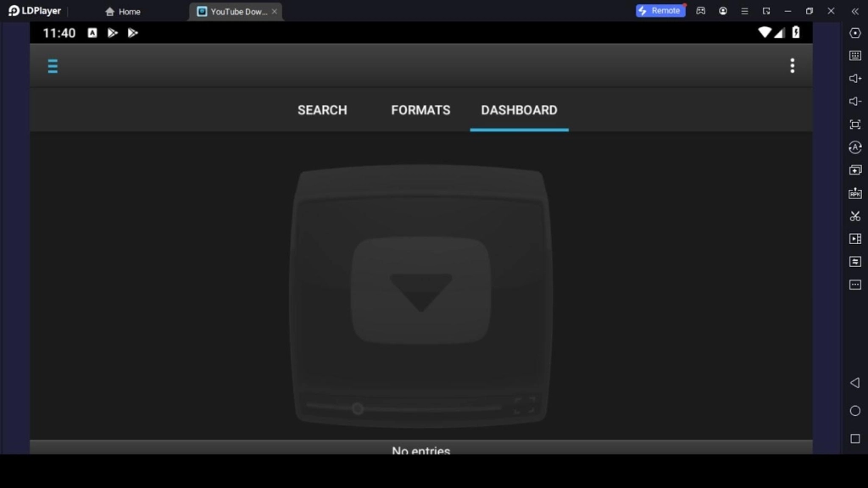Toggle fullscreen via the sidebar icon
Image resolution: width=868 pixels, height=488 pixels.
(855, 125)
